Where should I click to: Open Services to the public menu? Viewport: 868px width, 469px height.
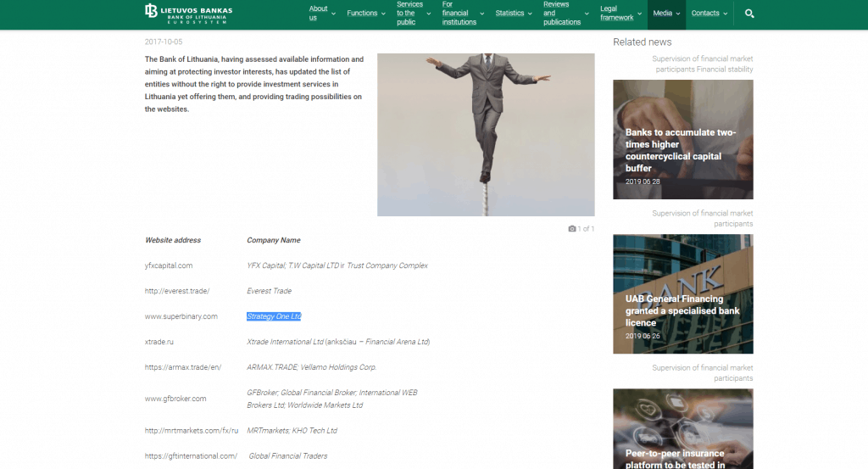tap(410, 14)
